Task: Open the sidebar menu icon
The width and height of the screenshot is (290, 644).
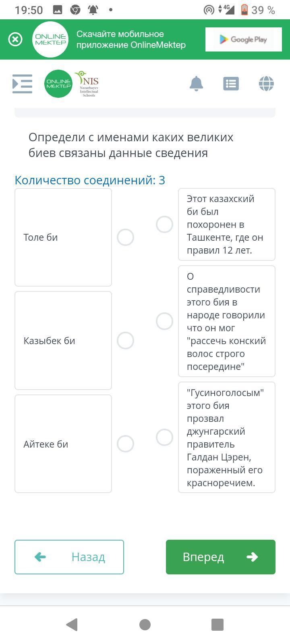Action: (x=23, y=84)
